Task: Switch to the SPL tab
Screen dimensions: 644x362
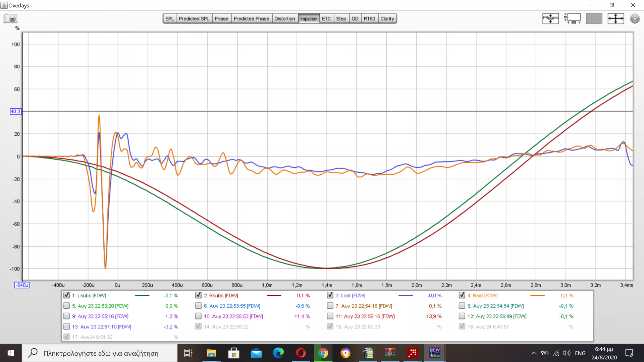Action: pos(170,19)
